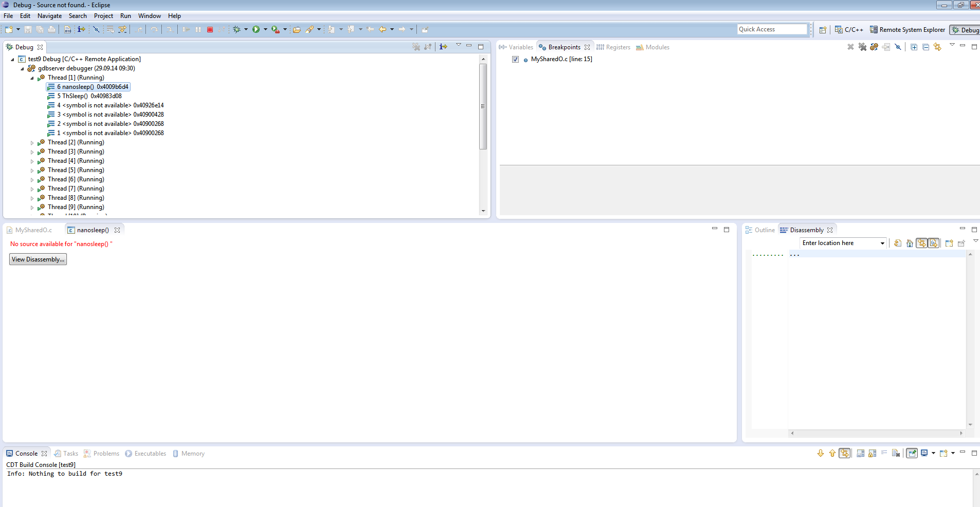
Task: Switch to the Remote System Explorer perspective
Action: [908, 30]
